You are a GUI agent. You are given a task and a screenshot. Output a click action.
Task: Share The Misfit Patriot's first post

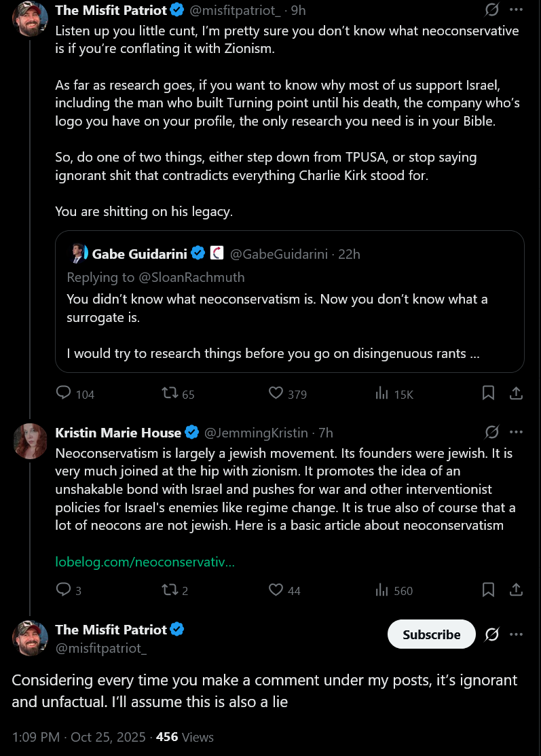(516, 393)
